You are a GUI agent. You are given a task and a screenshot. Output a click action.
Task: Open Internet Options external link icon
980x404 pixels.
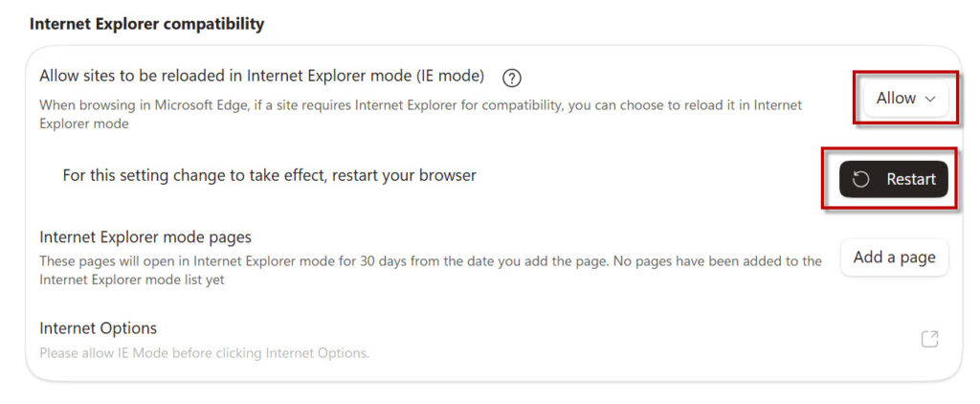coord(930,339)
